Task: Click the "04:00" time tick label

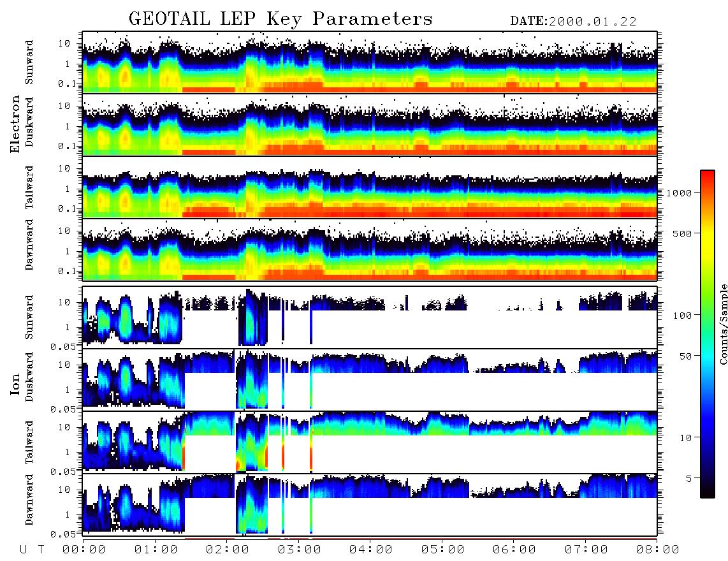Action: pos(371,550)
